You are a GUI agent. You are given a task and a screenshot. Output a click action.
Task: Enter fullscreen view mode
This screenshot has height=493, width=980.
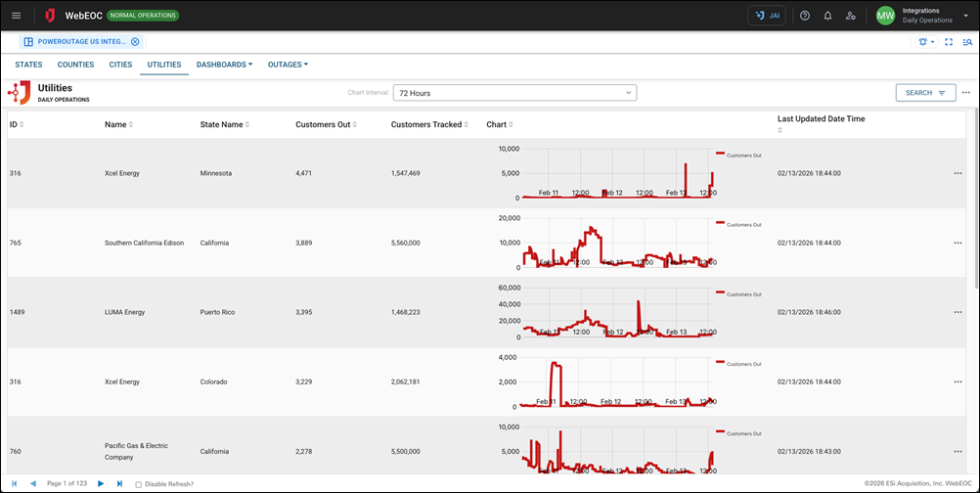(949, 42)
